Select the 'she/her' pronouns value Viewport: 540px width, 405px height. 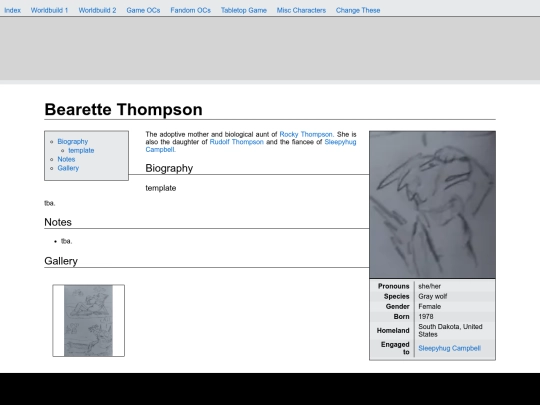pyautogui.click(x=429, y=286)
